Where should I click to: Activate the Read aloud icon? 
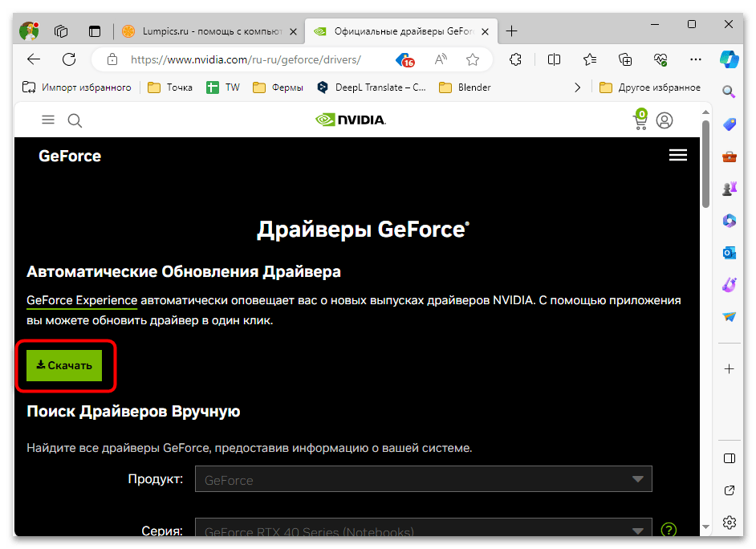pos(441,59)
